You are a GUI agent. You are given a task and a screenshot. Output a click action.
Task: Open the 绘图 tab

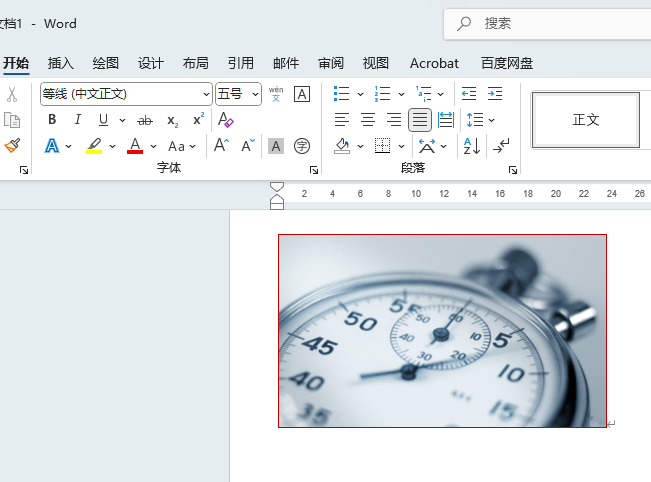click(106, 64)
